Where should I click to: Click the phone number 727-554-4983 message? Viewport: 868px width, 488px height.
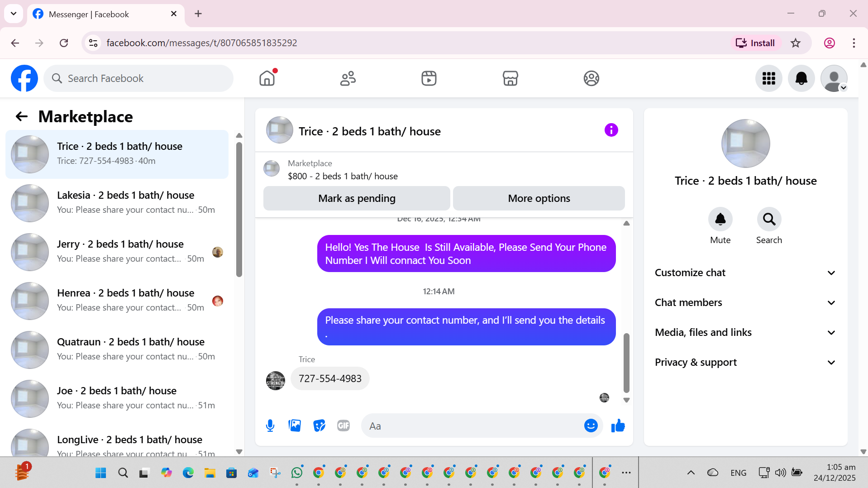330,378
